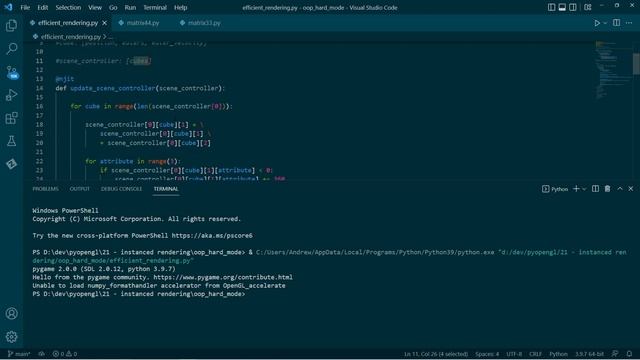The width and height of the screenshot is (640, 360).
Task: Change encoding via UTF-8 status item
Action: [514, 354]
